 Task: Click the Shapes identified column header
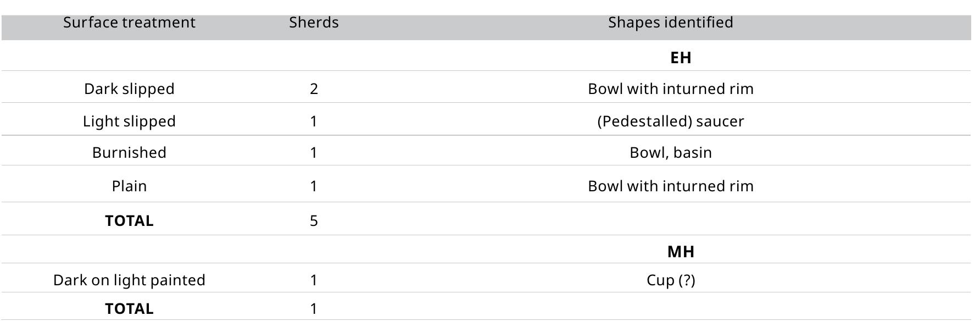[670, 23]
